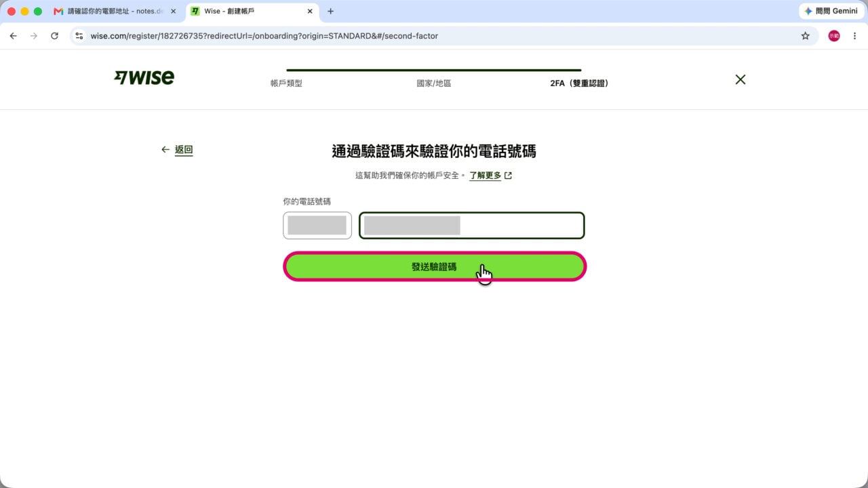868x488 pixels.
Task: Click the 發送驗證碼 button
Action: tap(434, 266)
